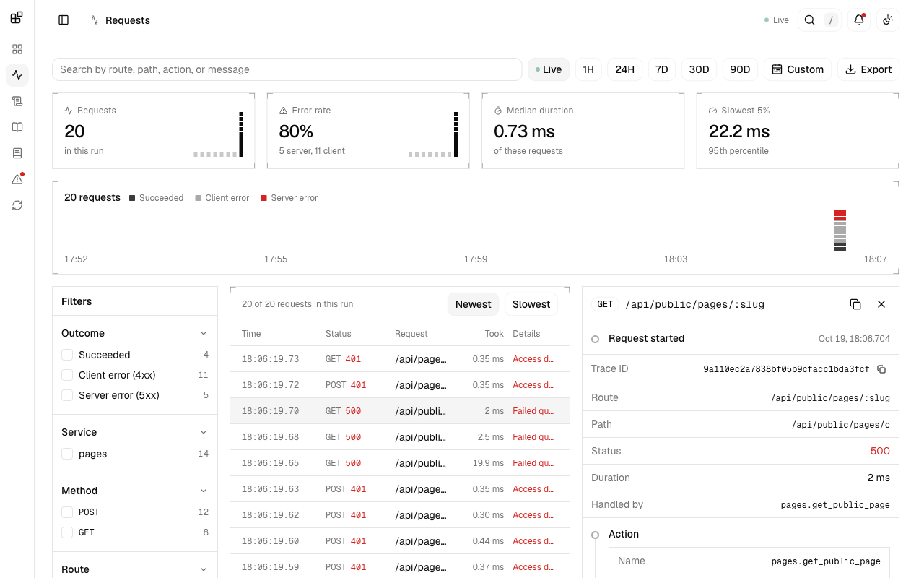Screen dimensions: 924x578
Task: Collapse the Service filter section
Action: click(204, 432)
